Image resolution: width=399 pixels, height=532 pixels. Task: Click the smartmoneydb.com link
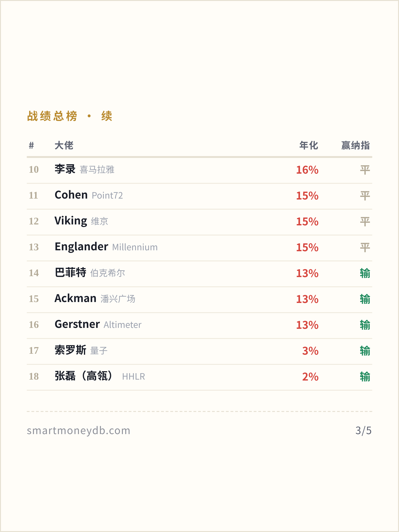[78, 431]
